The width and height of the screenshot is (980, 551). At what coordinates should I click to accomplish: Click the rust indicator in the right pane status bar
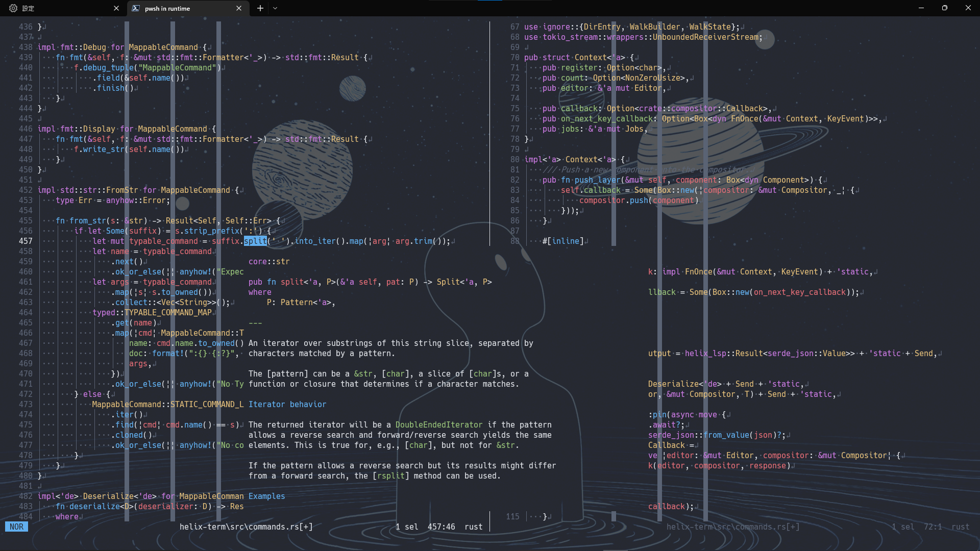point(962,527)
